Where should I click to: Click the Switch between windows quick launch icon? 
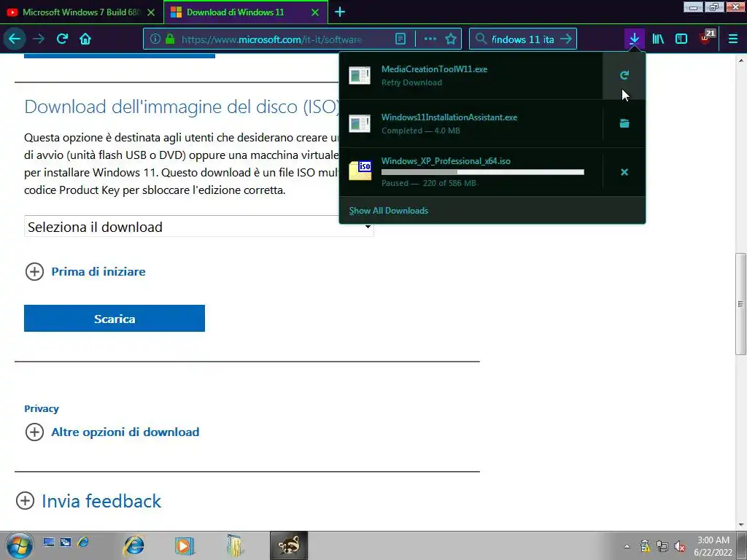click(x=66, y=542)
